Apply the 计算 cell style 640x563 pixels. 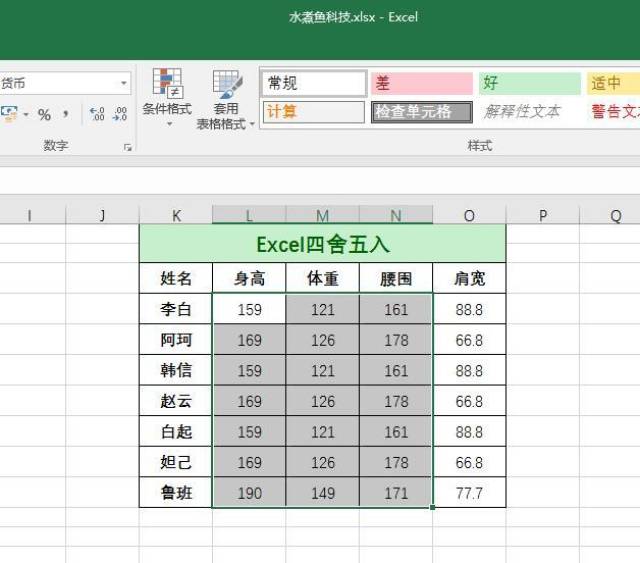pyautogui.click(x=314, y=112)
